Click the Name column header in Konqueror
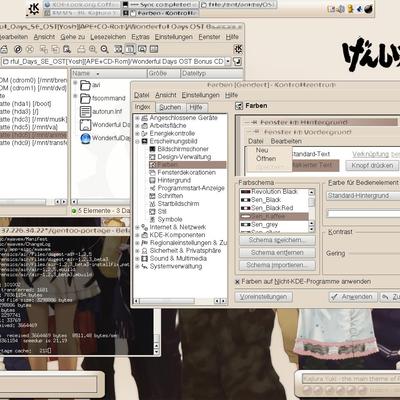The image size is (400, 400). pyautogui.click(x=109, y=73)
